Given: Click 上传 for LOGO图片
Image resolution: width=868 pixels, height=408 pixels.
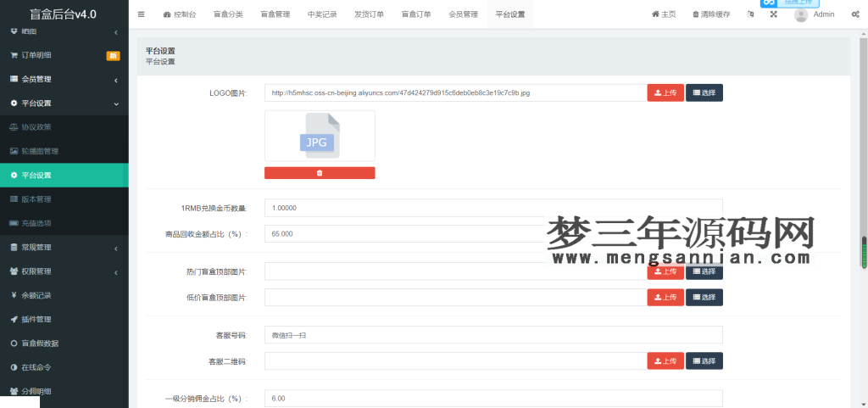Looking at the screenshot, I should tap(665, 93).
